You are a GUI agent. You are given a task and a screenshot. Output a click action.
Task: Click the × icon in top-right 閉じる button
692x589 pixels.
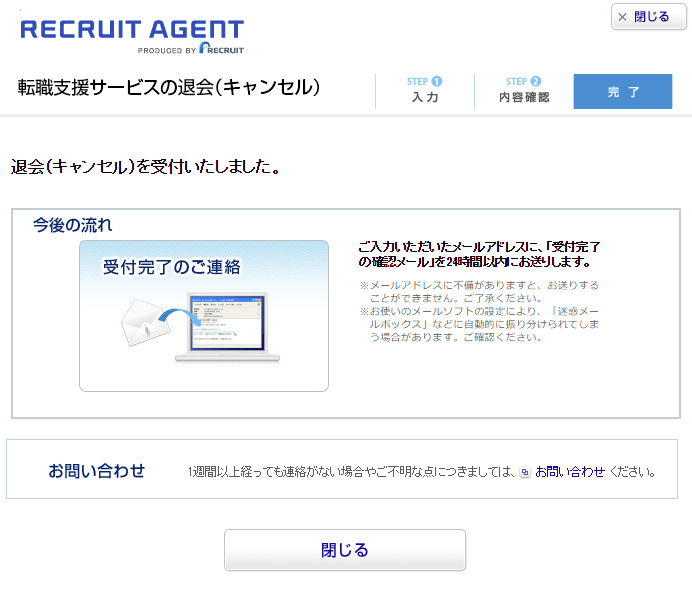click(x=623, y=17)
